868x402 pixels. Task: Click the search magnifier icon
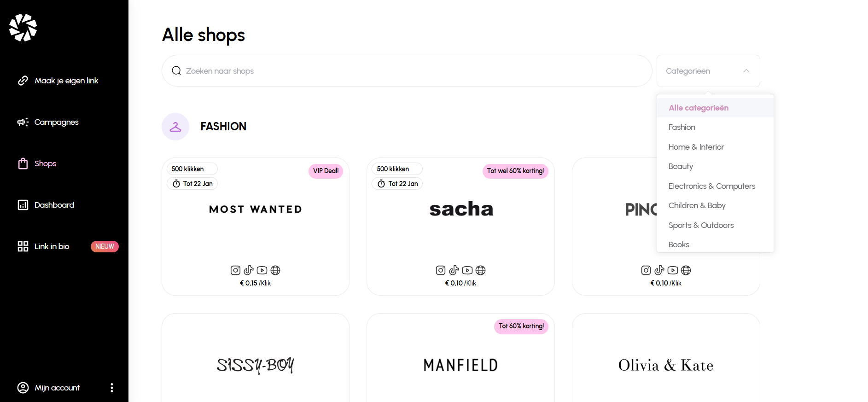point(176,70)
